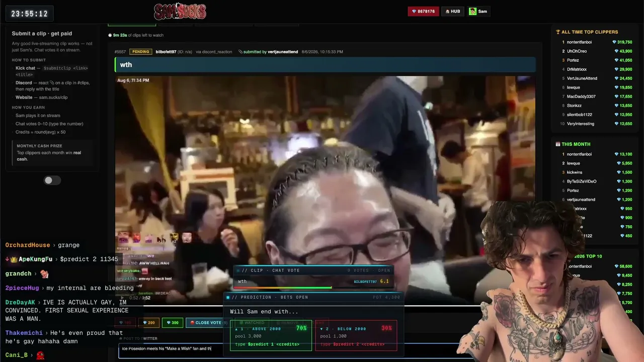Click the CLOSE VOTE button
Image resolution: width=644 pixels, height=362 pixels.
tap(207, 323)
